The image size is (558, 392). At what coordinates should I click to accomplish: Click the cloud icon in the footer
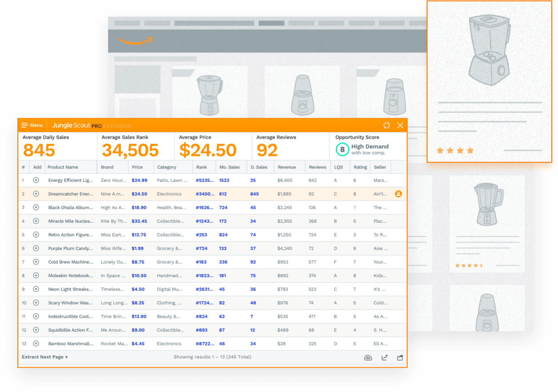point(368,357)
